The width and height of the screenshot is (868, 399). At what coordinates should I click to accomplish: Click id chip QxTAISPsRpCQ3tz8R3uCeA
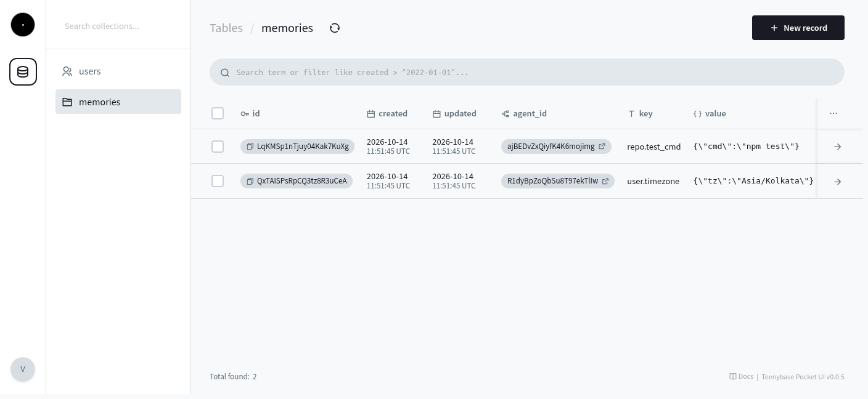pyautogui.click(x=297, y=181)
